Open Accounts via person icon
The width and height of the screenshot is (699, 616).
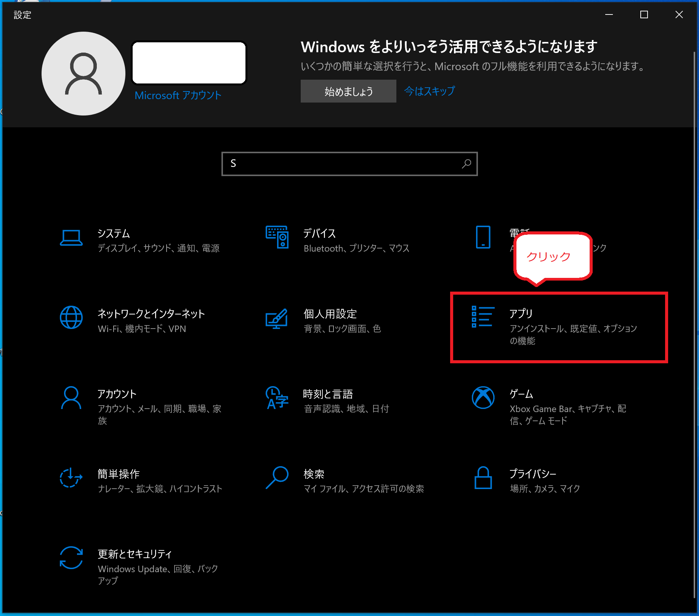click(x=71, y=398)
